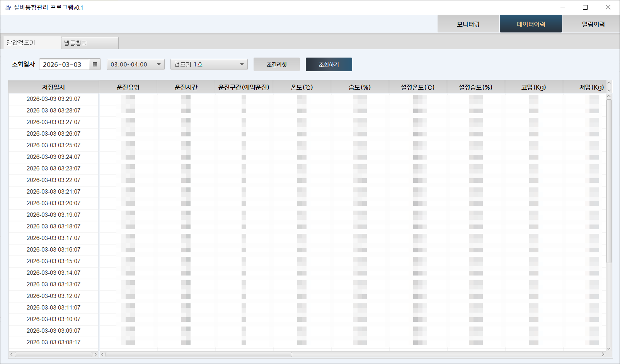Click the horizontal scrollbar thumb under data columns

pyautogui.click(x=199, y=354)
